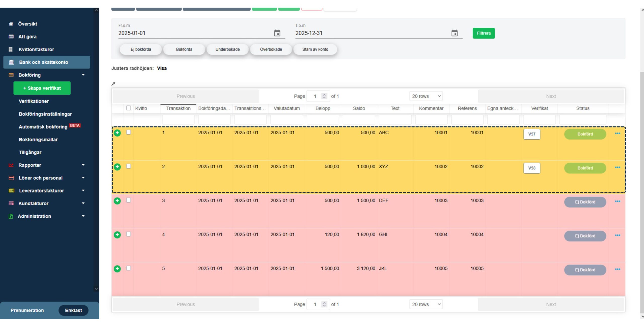Click the green Filtrera button

484,33
